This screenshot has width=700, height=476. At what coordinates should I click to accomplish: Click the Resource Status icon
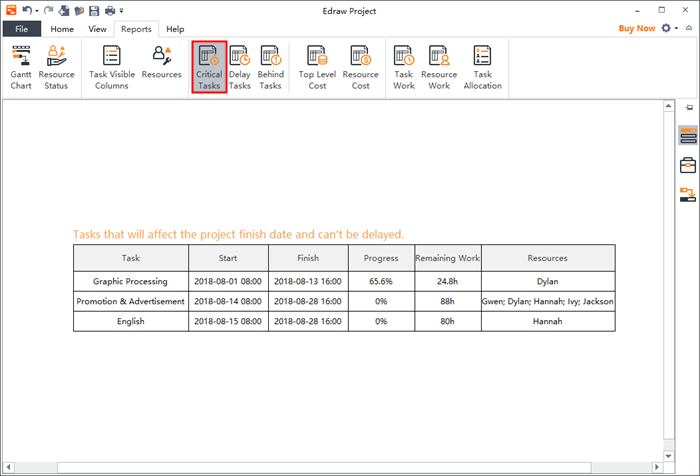[56, 67]
